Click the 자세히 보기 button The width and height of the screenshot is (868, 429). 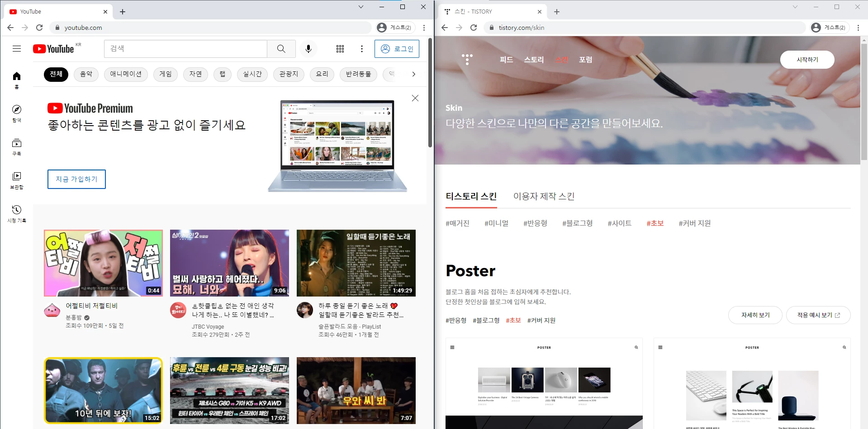755,315
